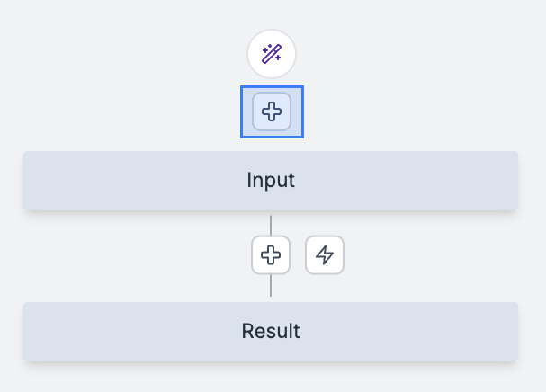This screenshot has width=546, height=392.
Task: Open the Input node in the flow
Action: point(405,181)
